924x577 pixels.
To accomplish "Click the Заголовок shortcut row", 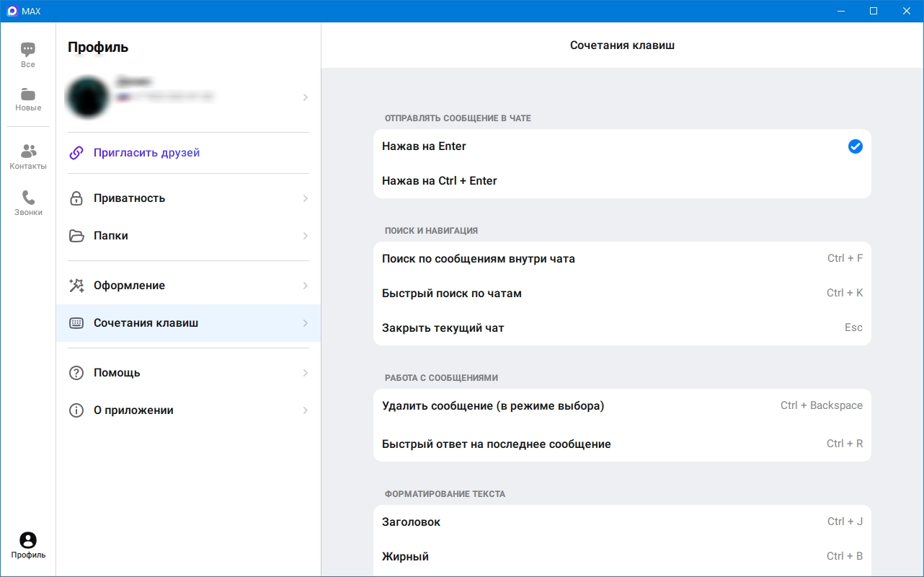I will (621, 522).
